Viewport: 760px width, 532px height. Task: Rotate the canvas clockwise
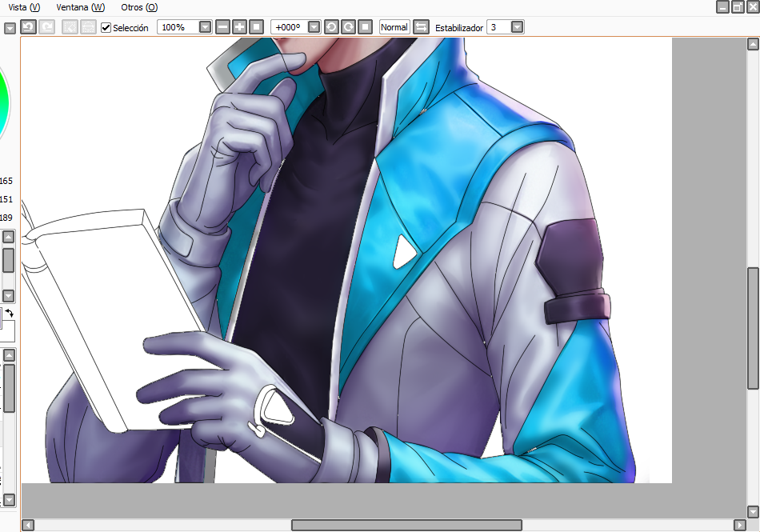pyautogui.click(x=348, y=27)
